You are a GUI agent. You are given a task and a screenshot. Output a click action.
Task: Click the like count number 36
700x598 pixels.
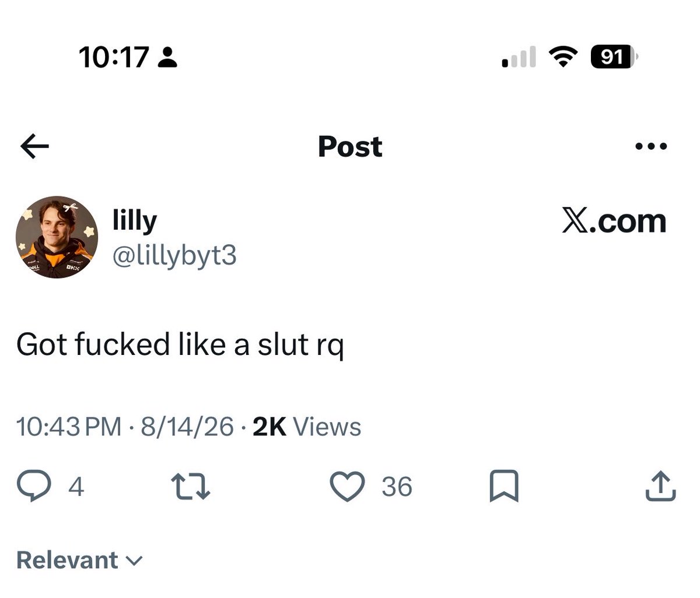click(397, 487)
